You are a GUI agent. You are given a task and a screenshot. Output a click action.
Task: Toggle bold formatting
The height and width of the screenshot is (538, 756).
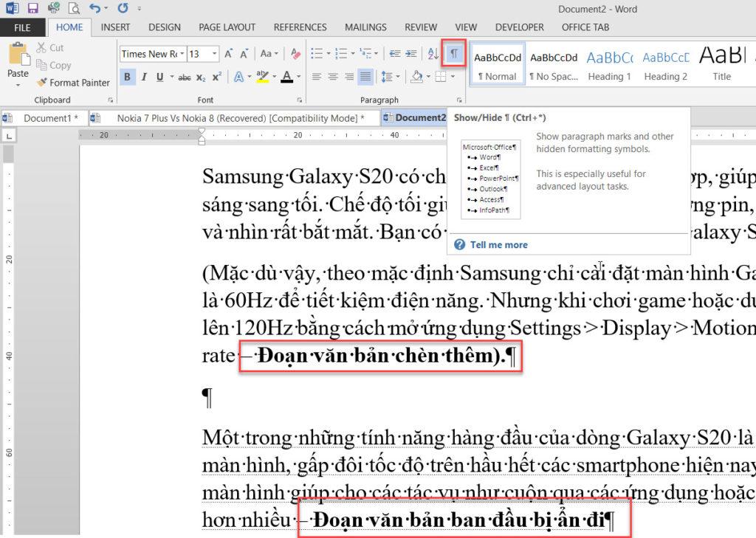127,76
